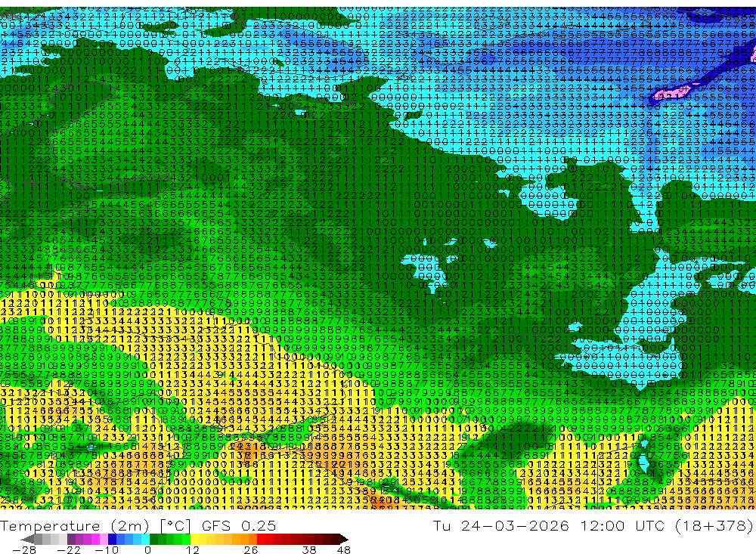Click the 'Tu 24-03-2026 12:00 UTC' date label

pos(548,526)
